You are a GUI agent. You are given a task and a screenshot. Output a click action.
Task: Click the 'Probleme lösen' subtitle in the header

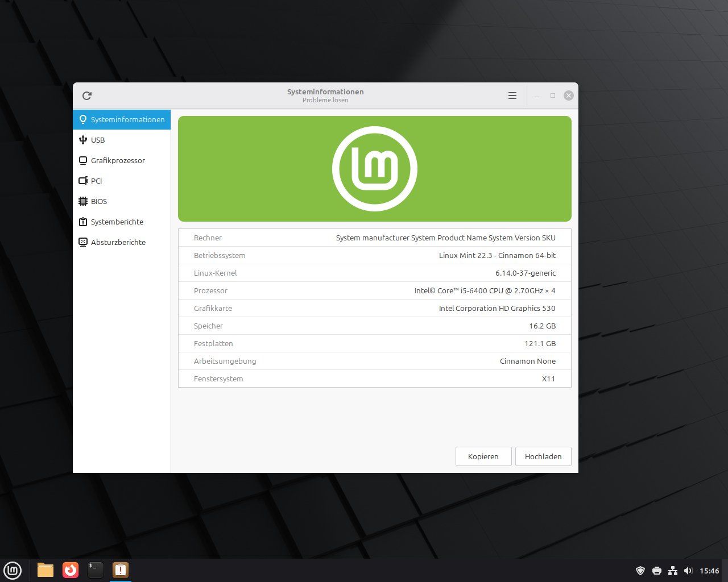coord(325,100)
